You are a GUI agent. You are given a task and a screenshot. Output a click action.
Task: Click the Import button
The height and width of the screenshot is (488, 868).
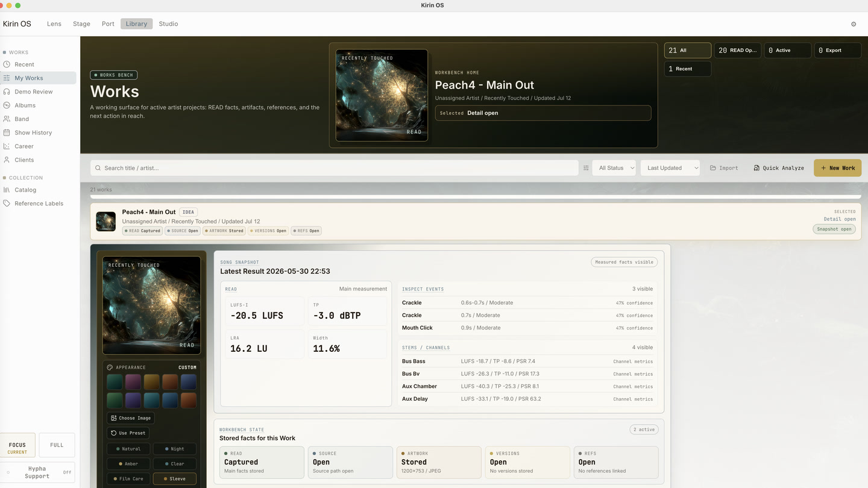click(x=724, y=168)
